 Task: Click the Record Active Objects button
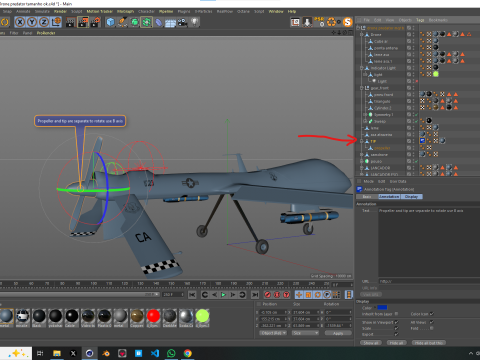tap(267, 295)
